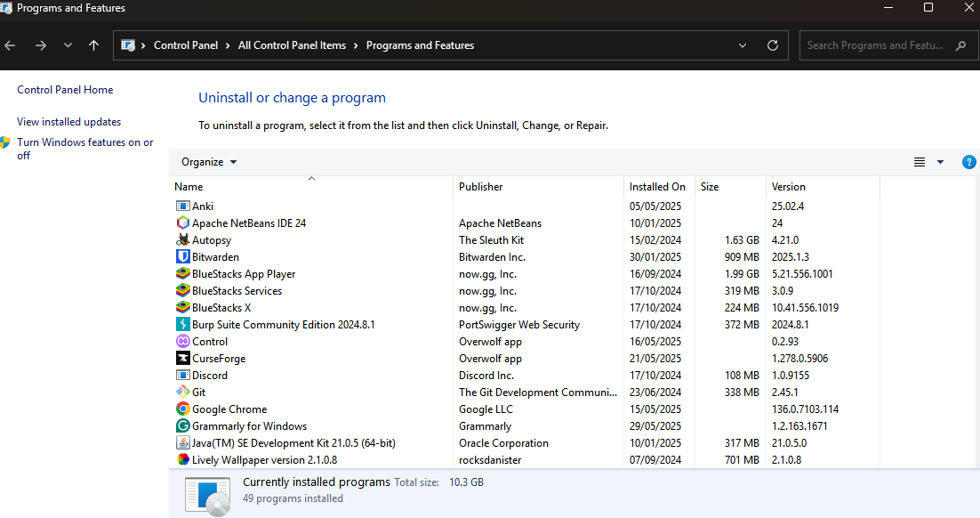Click the Discord program icon

(182, 375)
